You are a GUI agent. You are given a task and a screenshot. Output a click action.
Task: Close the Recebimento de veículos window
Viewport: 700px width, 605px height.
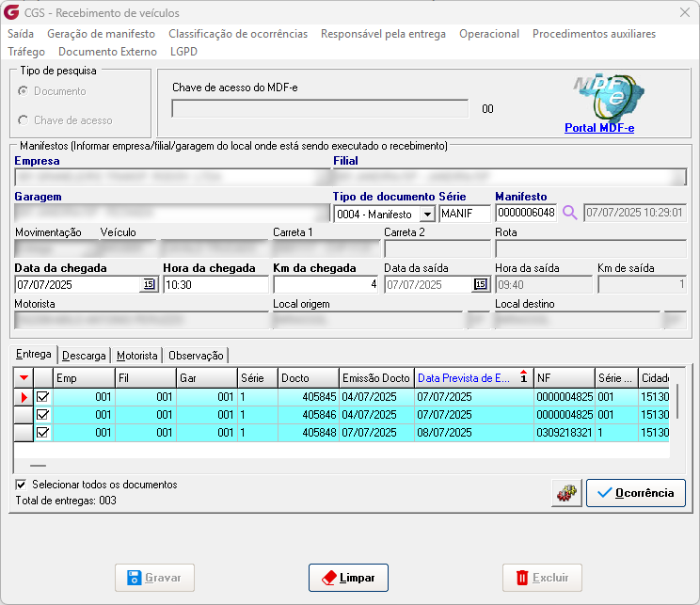pyautogui.click(x=685, y=12)
